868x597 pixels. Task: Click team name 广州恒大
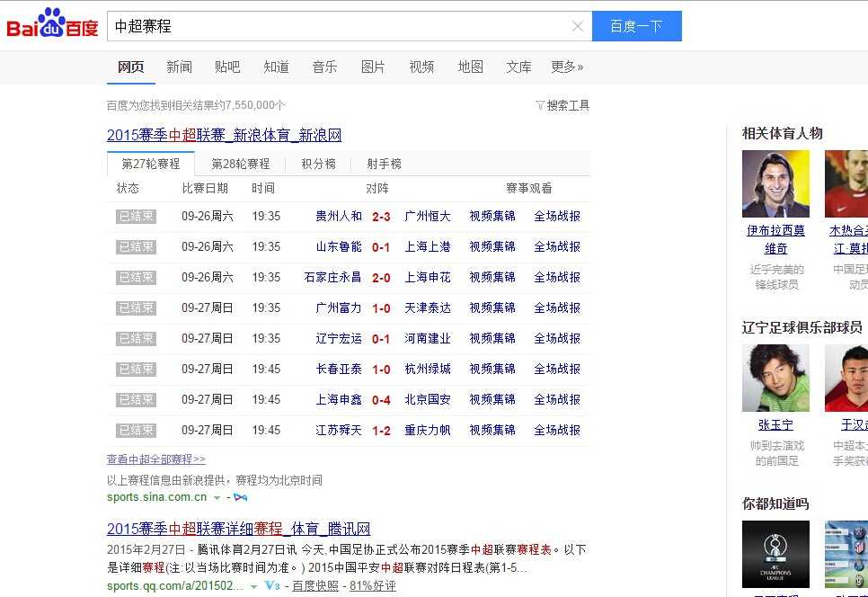428,216
